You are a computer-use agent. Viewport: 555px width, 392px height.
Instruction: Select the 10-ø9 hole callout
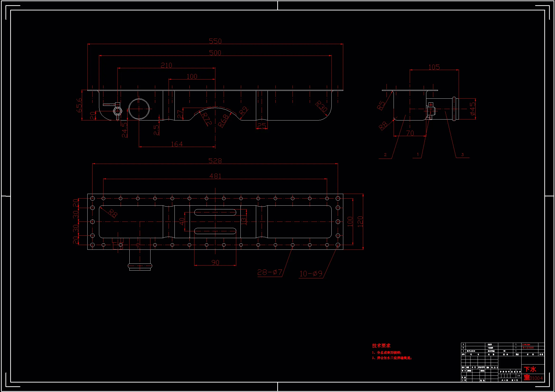tap(311, 274)
